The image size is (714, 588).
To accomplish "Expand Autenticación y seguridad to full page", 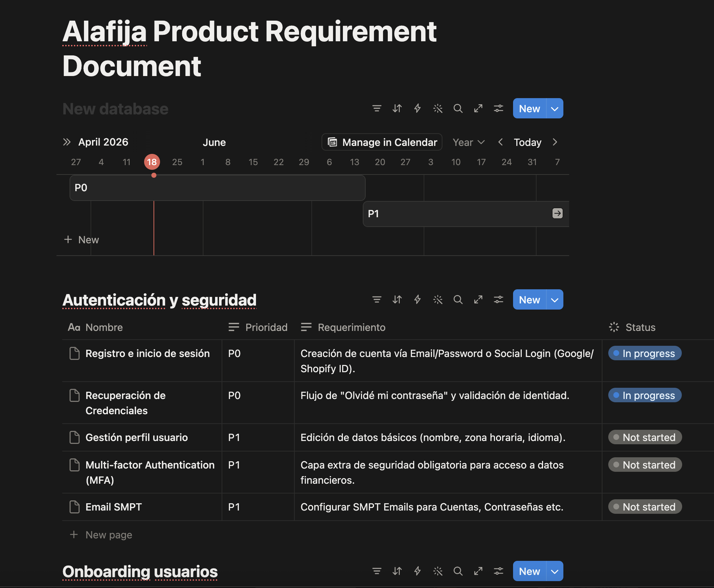I will (478, 299).
